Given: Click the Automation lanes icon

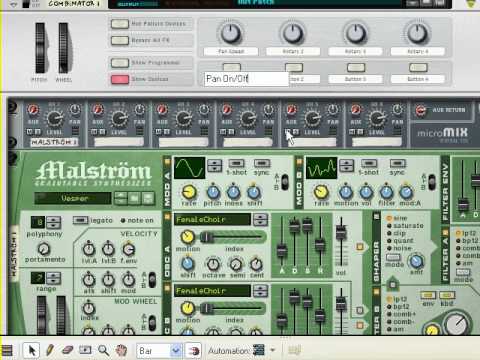Looking at the screenshot, I should tap(259, 350).
